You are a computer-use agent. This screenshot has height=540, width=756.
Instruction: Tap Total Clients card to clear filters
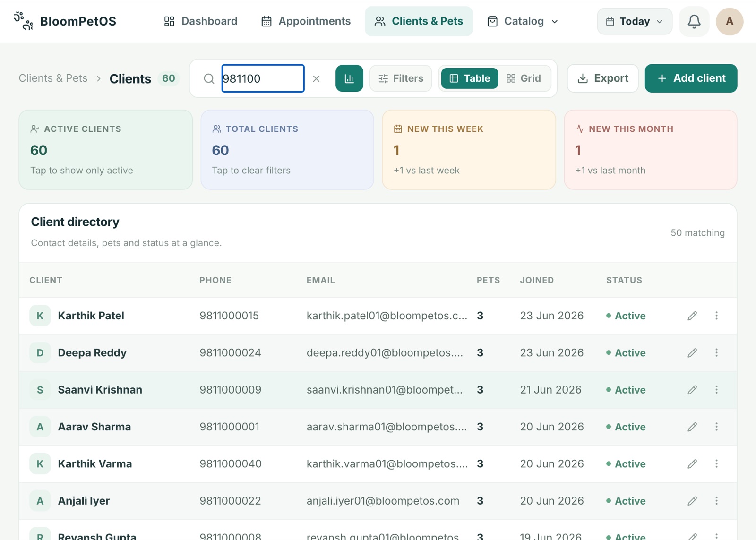[x=287, y=150]
